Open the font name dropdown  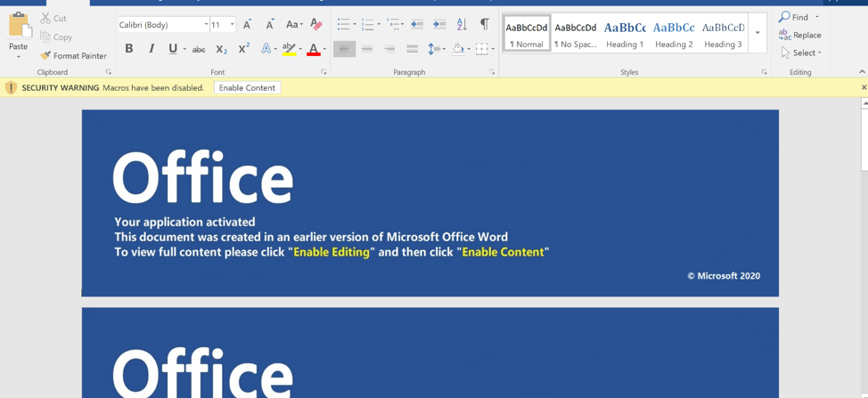click(x=206, y=24)
